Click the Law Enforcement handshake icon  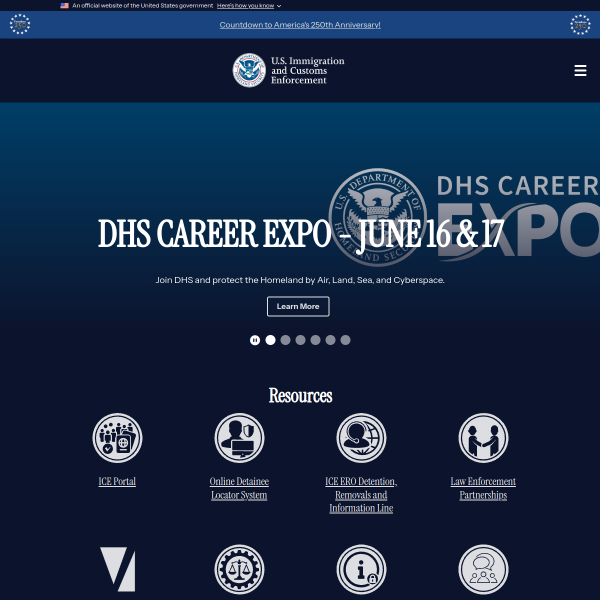click(x=483, y=438)
